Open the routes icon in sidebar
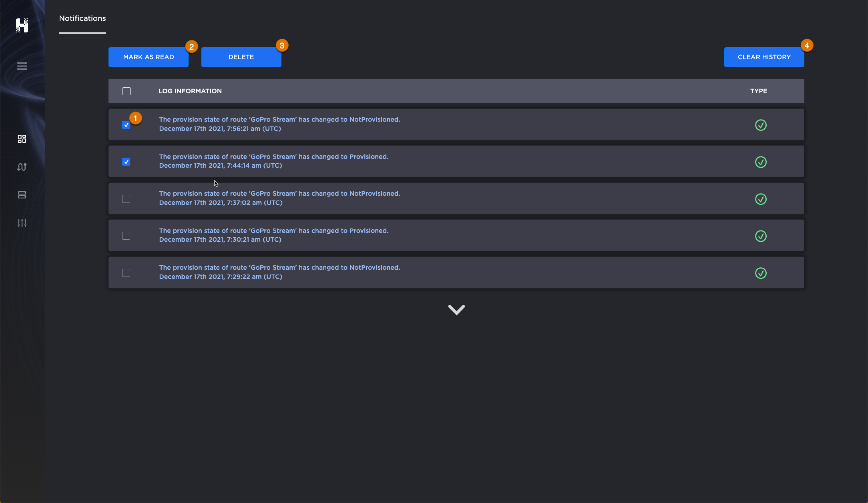Screen dimensions: 868x503 tap(22, 167)
